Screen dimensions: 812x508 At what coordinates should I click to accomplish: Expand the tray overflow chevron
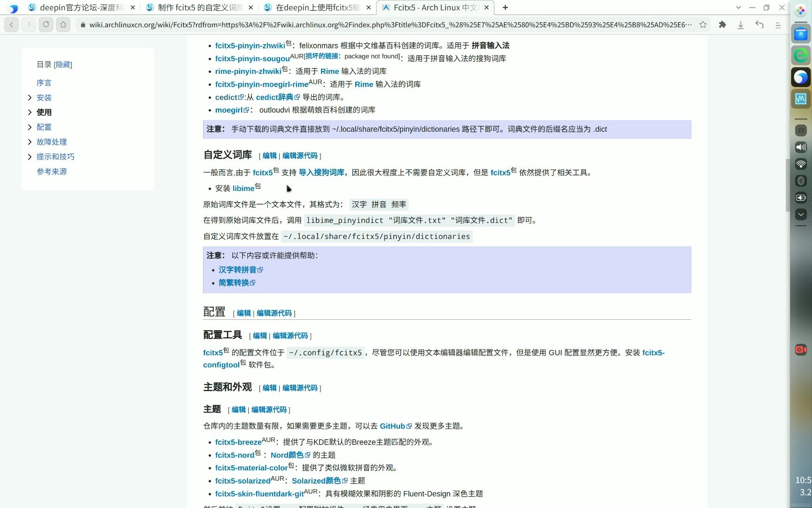pyautogui.click(x=801, y=214)
